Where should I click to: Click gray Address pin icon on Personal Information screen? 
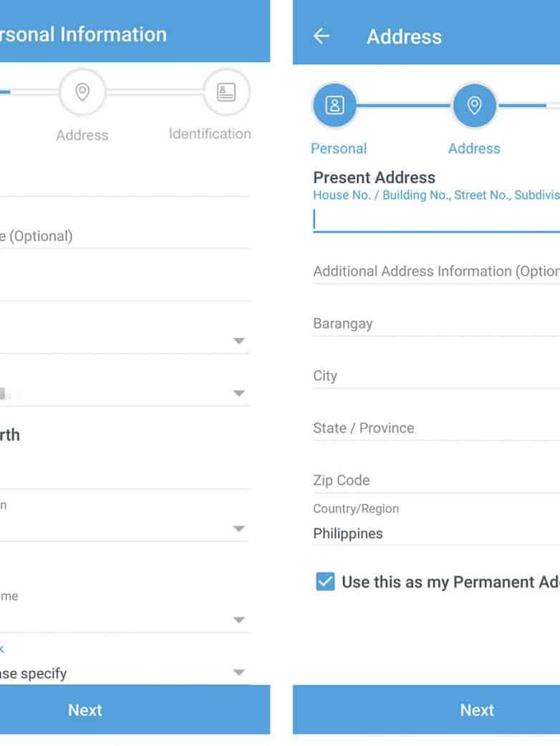(x=82, y=92)
